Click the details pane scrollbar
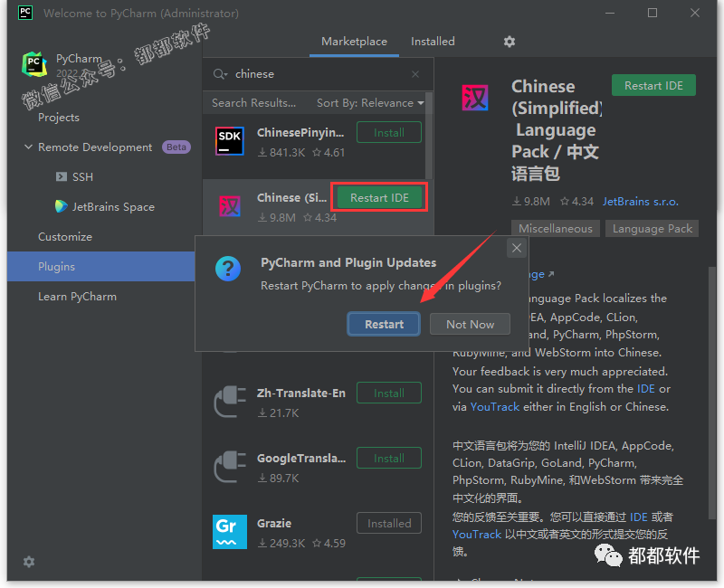 (711, 393)
